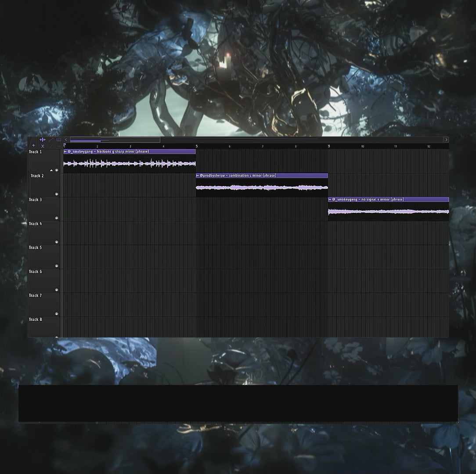The height and width of the screenshot is (474, 476).
Task: Select the automation clip focus icon
Action: [51, 140]
